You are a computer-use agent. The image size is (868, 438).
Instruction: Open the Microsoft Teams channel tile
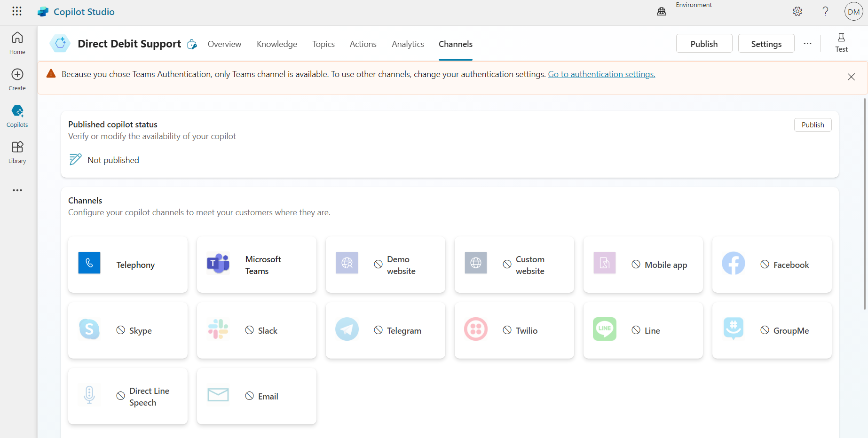[256, 265]
